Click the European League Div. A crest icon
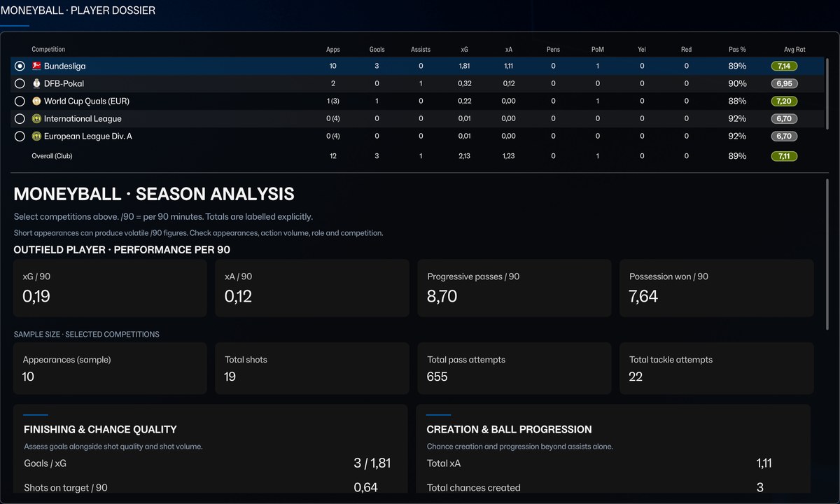The width and height of the screenshot is (840, 504). pos(36,136)
